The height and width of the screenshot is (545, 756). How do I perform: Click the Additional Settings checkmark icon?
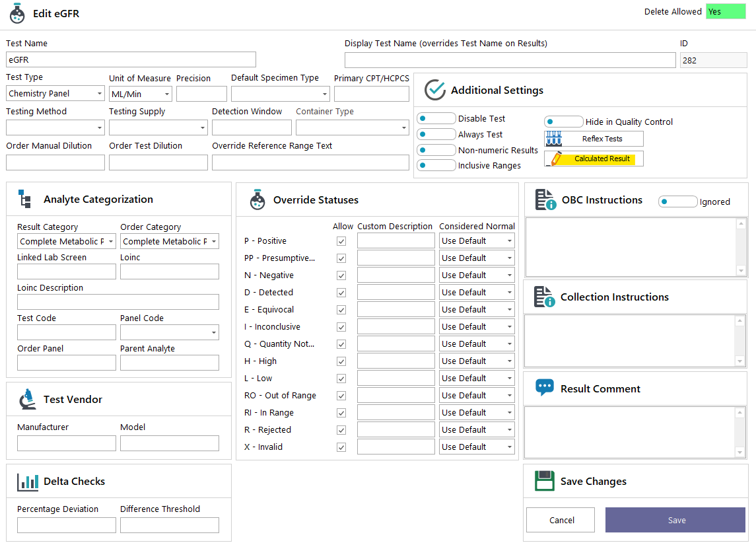pyautogui.click(x=435, y=90)
